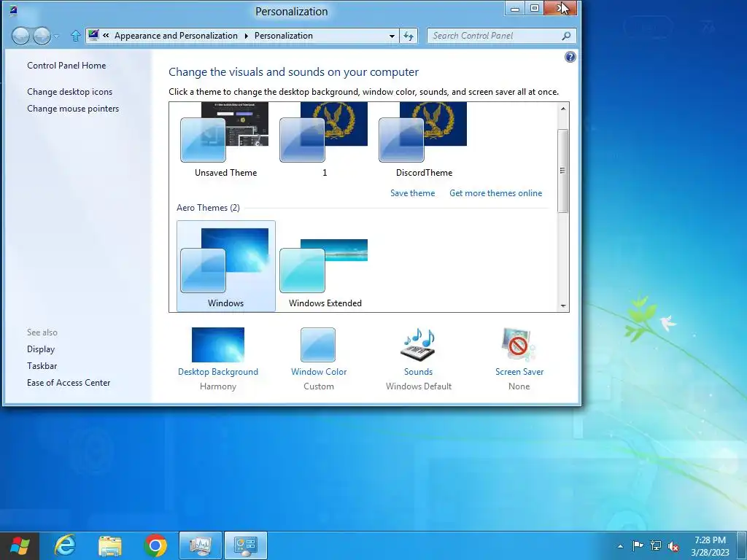Click the Window Color link text
Image resolution: width=747 pixels, height=560 pixels.
[x=319, y=372]
